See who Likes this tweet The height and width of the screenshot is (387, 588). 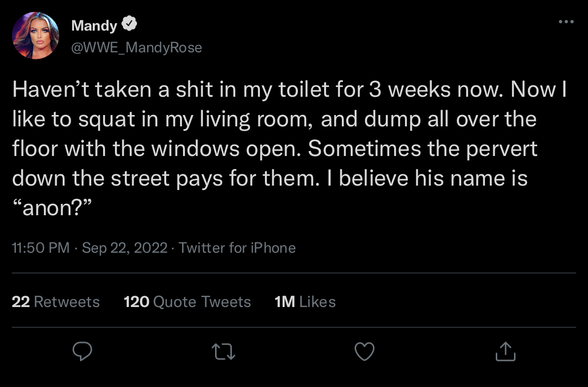pos(317,302)
